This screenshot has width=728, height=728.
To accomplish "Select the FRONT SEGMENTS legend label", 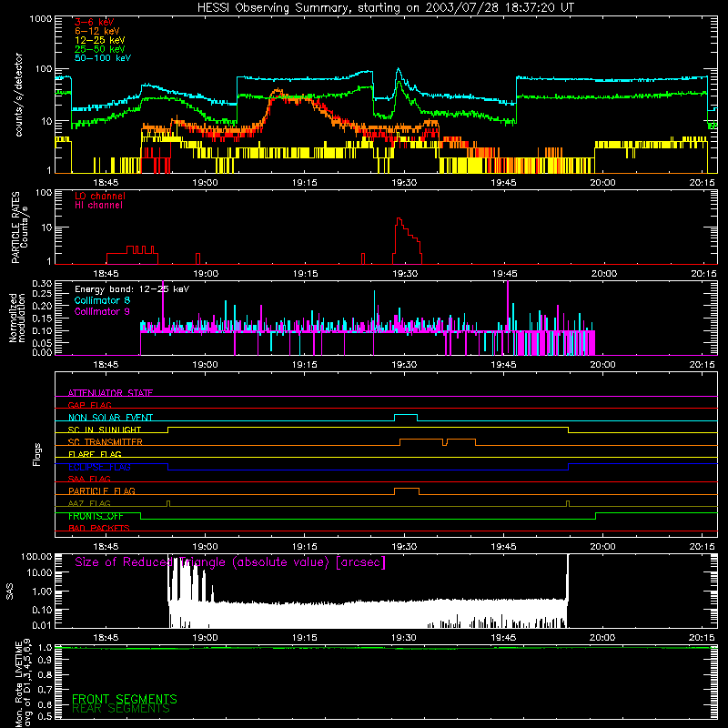I will point(125,699).
